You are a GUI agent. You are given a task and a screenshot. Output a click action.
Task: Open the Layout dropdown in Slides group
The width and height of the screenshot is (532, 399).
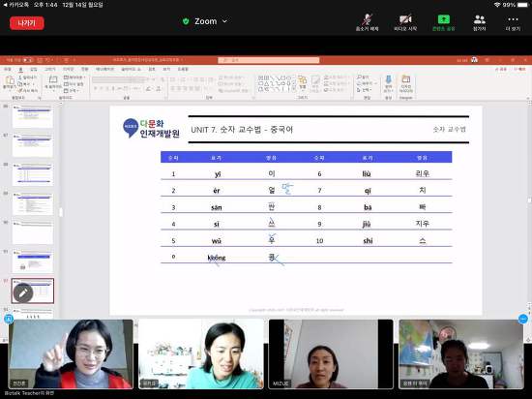74,77
